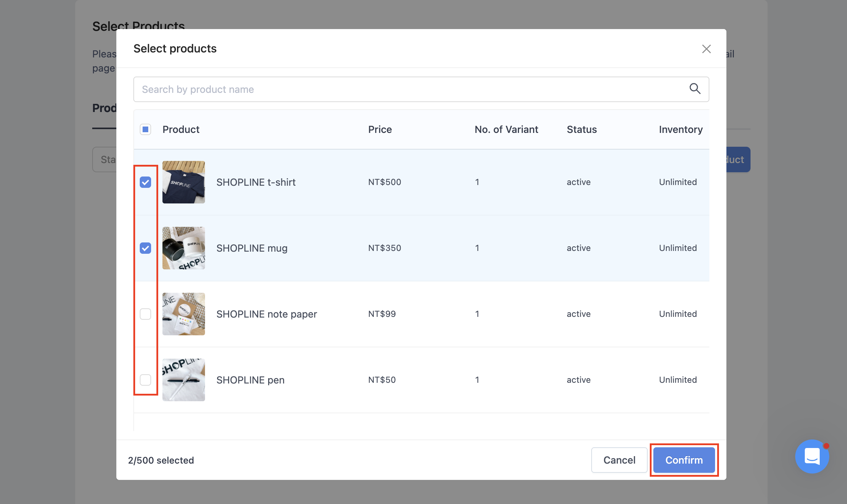
Task: Click the SHOPLINE mug thumbnail
Action: (x=184, y=248)
